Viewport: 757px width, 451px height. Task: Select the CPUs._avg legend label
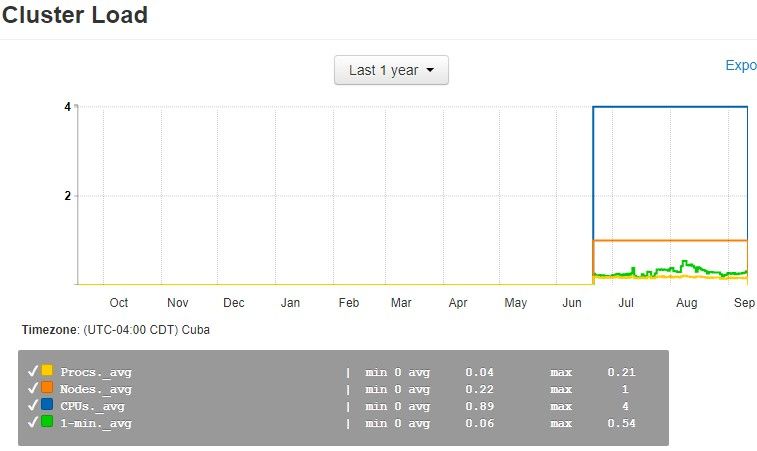[x=93, y=407]
